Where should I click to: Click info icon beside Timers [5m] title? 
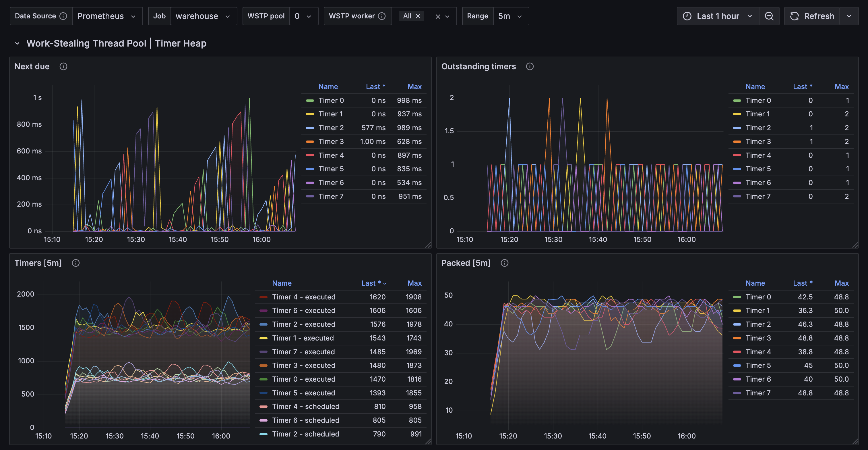coord(76,263)
